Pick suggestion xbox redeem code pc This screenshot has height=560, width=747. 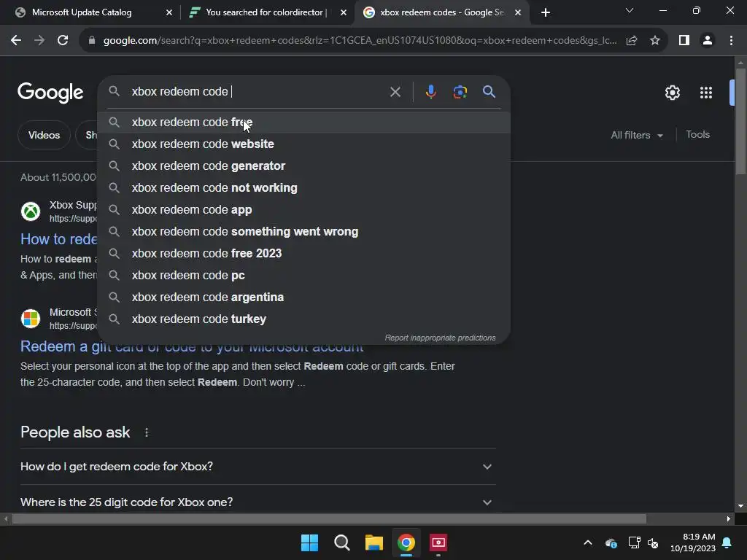point(303,275)
